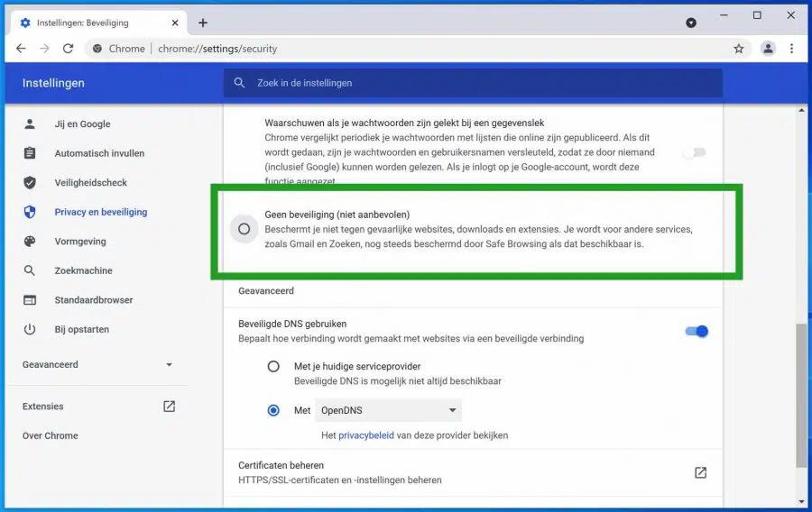812x512 pixels.
Task: Click the gear favicon on the settings tab
Action: 25,23
